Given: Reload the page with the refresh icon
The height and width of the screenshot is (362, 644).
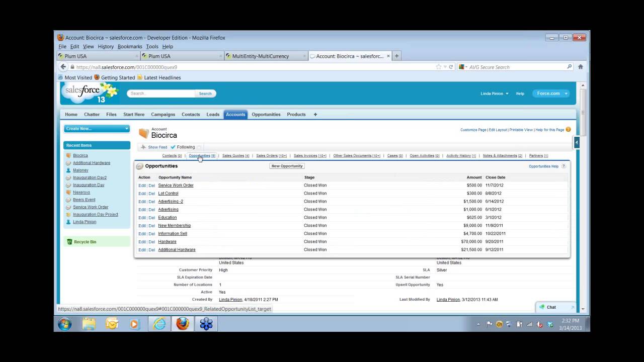Looking at the screenshot, I should point(451,67).
